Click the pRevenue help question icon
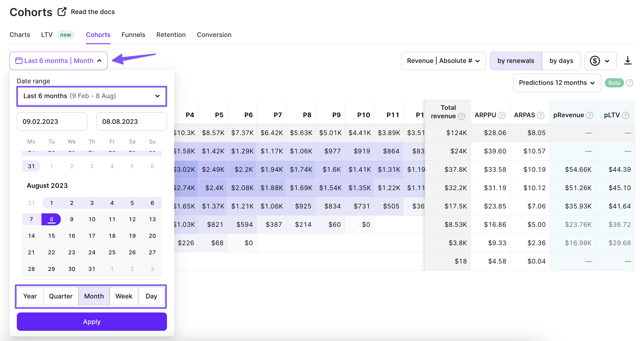The image size is (644, 341). click(590, 115)
